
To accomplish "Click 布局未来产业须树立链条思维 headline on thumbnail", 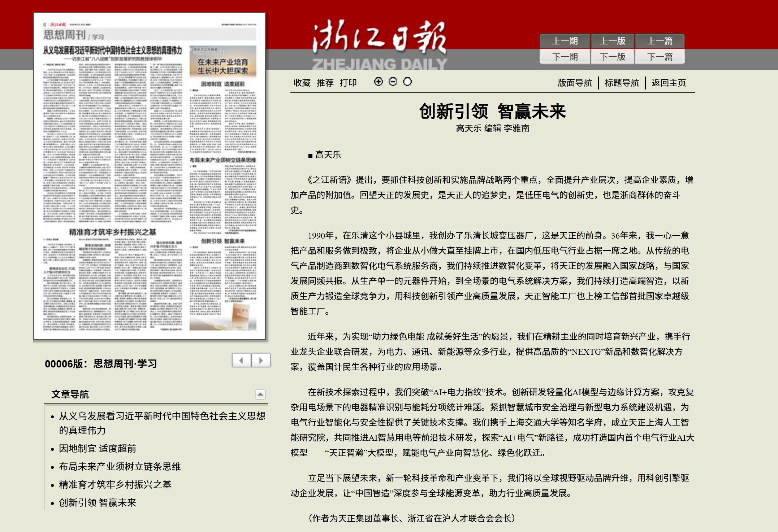I will [x=223, y=160].
